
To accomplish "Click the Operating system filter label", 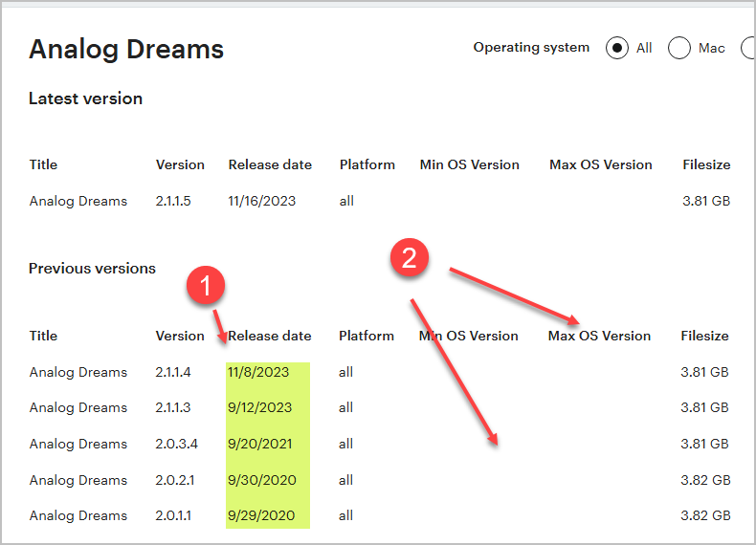I will [x=531, y=48].
